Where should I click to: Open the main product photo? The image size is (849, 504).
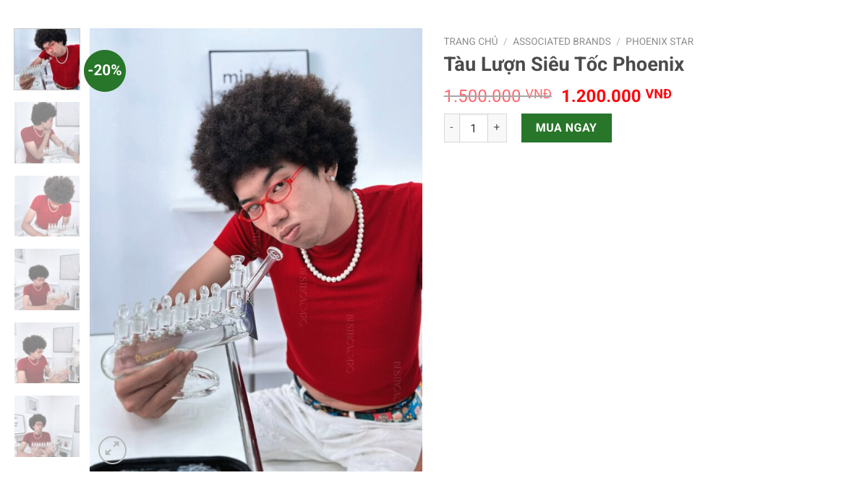[255, 249]
